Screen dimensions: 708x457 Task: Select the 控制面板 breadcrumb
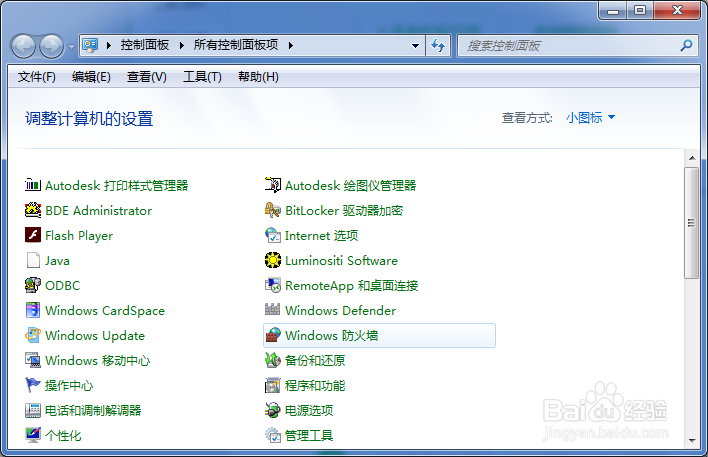(x=144, y=45)
